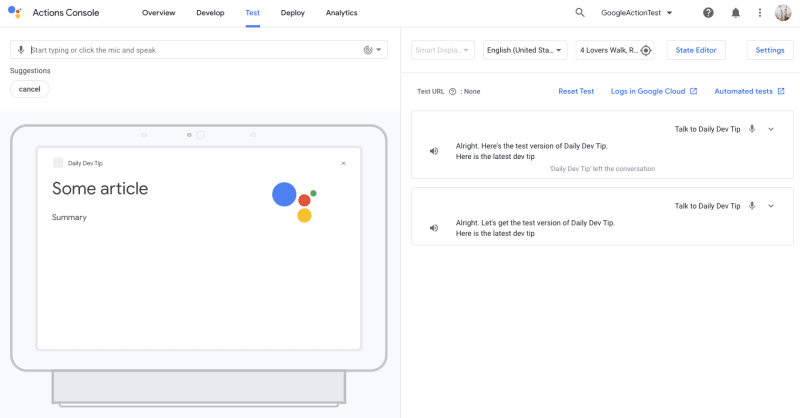Go to the Develop tab

pyautogui.click(x=210, y=13)
